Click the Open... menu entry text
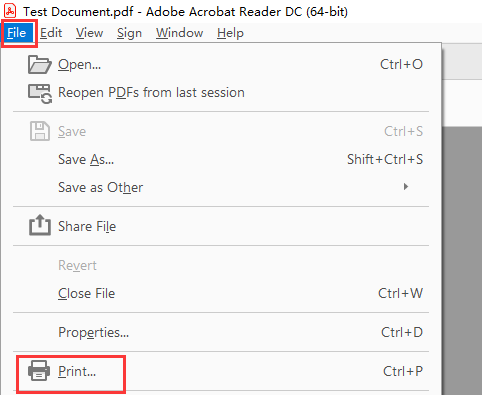This screenshot has height=395, width=482. pos(79,65)
